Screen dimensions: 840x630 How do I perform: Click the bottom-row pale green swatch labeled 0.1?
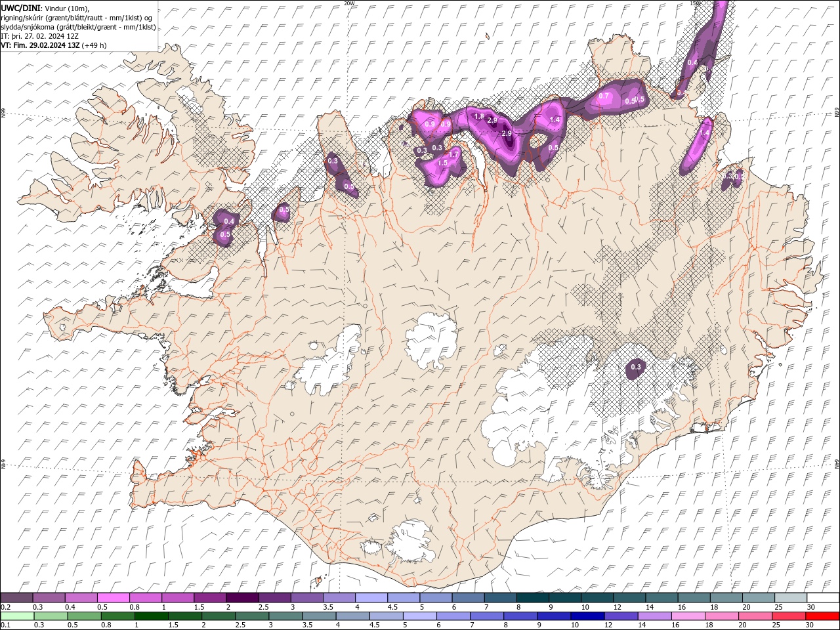coord(17,616)
